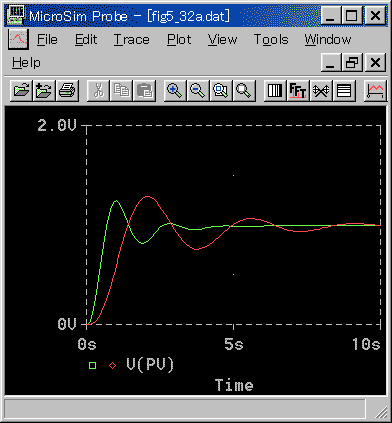Zoom in with the plus magnifier icon
Screen dimensions: 392x423
[x=175, y=90]
